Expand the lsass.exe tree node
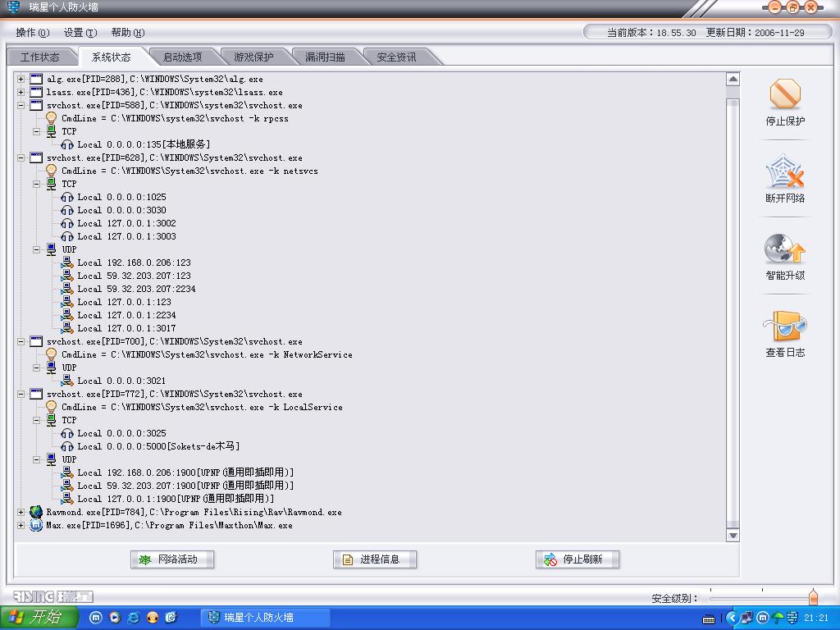Viewport: 840px width, 630px height. pos(21,92)
